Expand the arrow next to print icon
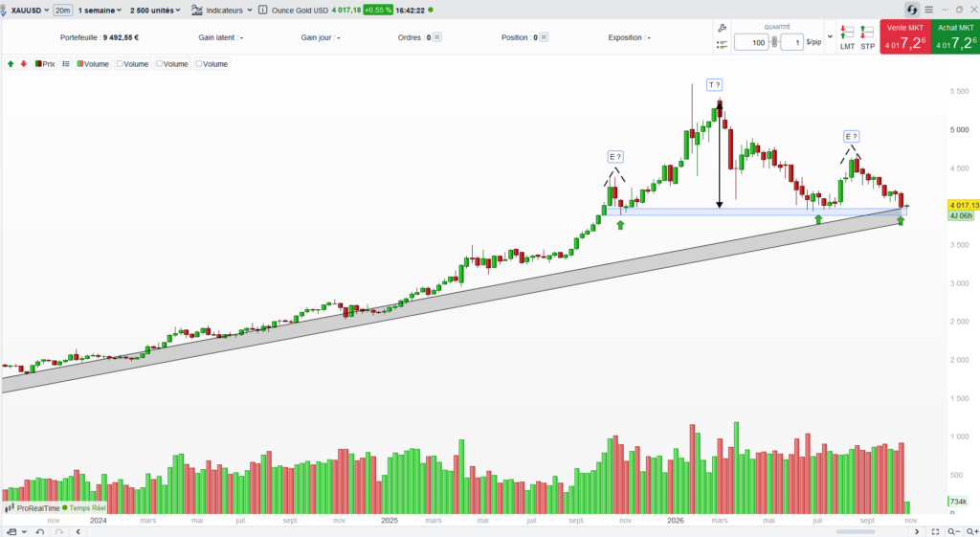 pos(24,531)
